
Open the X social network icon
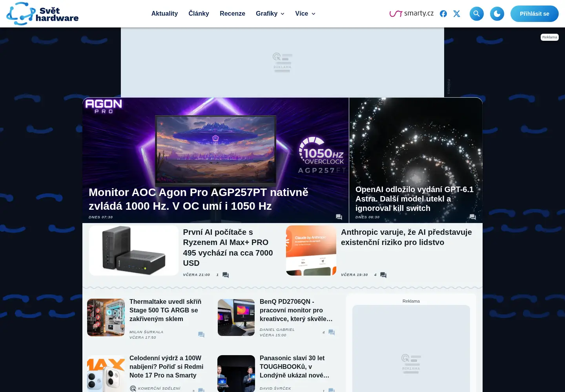click(457, 14)
